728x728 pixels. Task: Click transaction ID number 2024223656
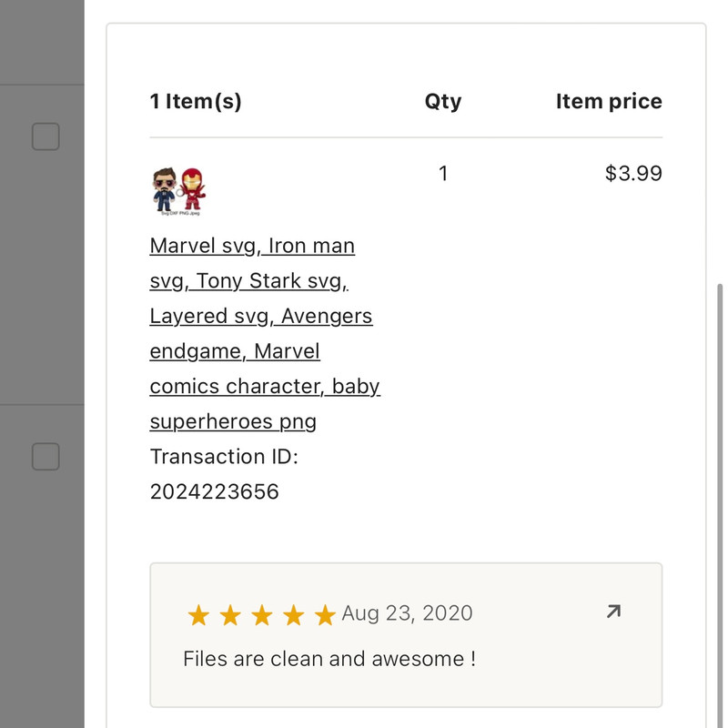coord(214,492)
